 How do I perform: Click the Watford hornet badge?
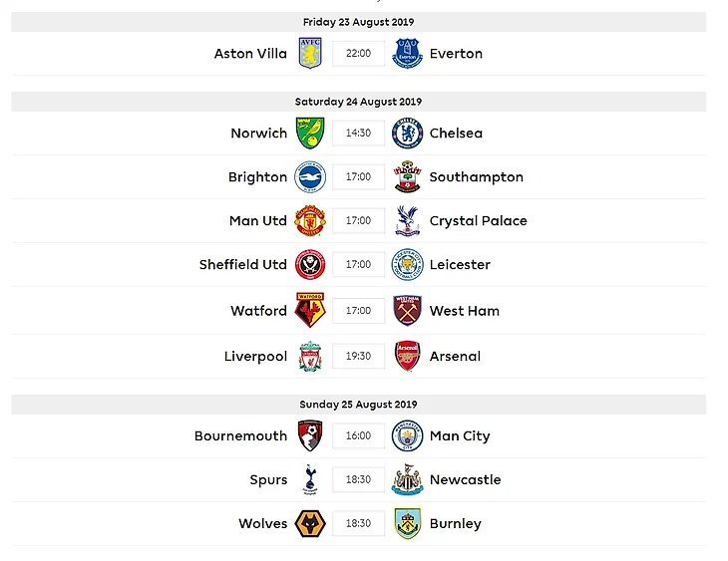tap(310, 310)
